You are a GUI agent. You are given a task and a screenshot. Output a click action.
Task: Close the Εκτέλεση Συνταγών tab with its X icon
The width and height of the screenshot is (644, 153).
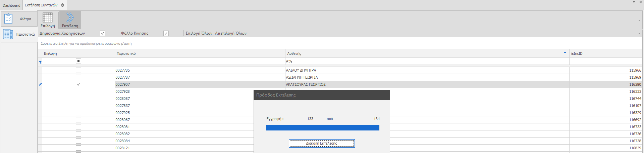pyautogui.click(x=62, y=5)
